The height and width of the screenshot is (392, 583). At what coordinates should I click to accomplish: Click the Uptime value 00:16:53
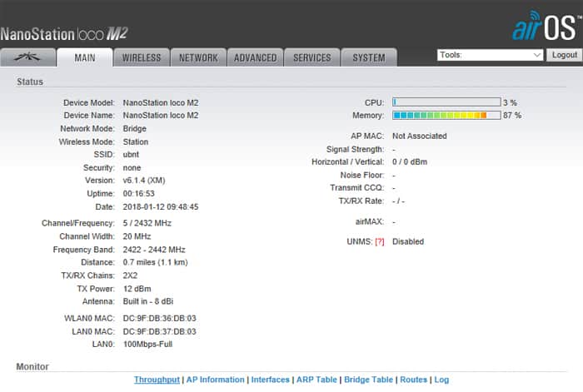139,194
